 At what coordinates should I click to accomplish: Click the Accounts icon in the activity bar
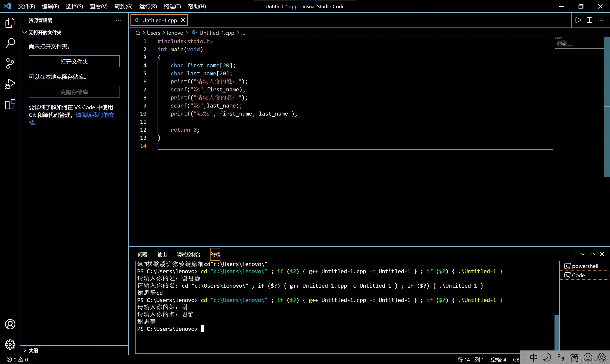pyautogui.click(x=10, y=324)
